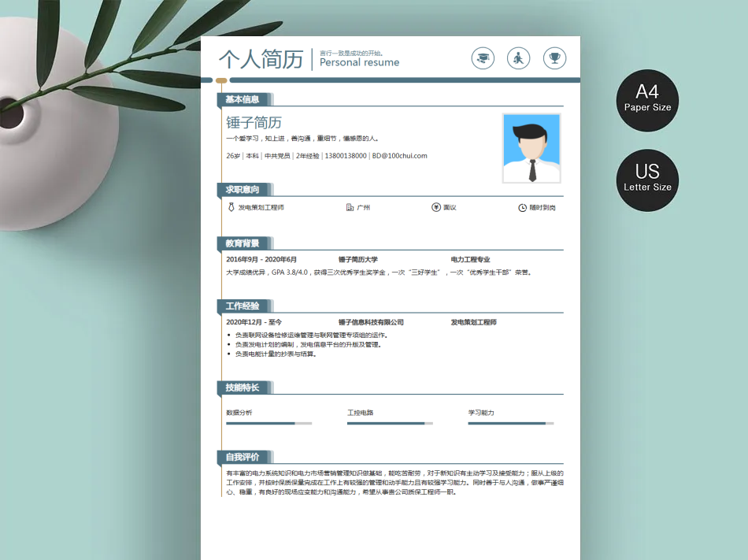Screen dimensions: 748x560
Task: Select the A4 Paper Size badge
Action: point(647,101)
